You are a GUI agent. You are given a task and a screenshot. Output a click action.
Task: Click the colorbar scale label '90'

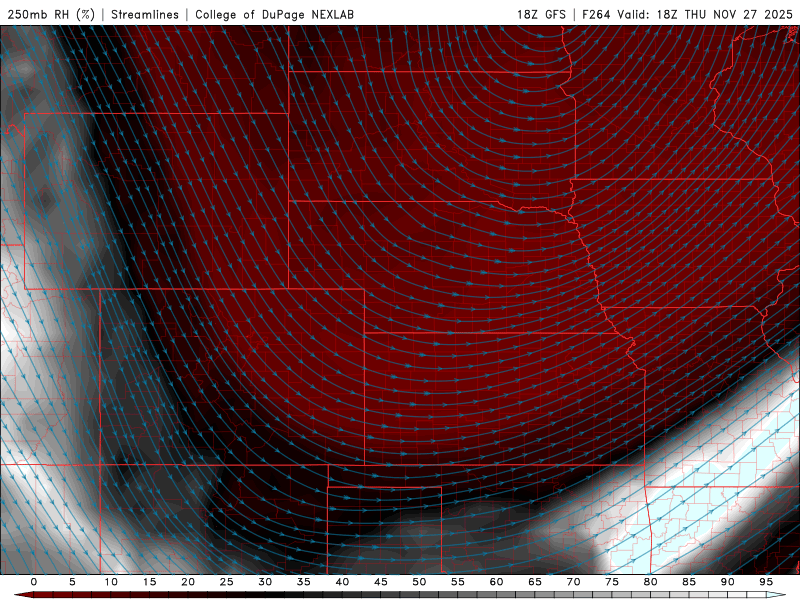(x=728, y=582)
